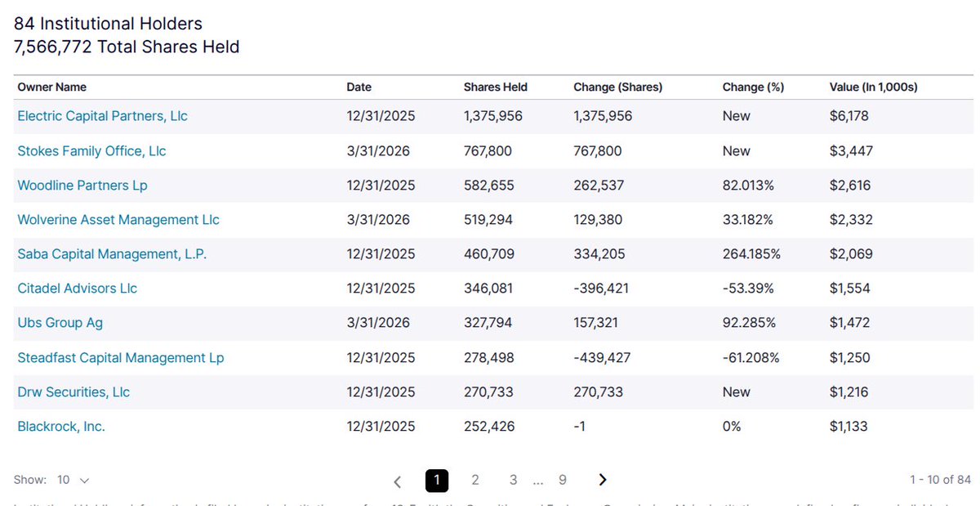The height and width of the screenshot is (506, 980).
Task: Open Citadel Advisors Llc link
Action: 77,289
